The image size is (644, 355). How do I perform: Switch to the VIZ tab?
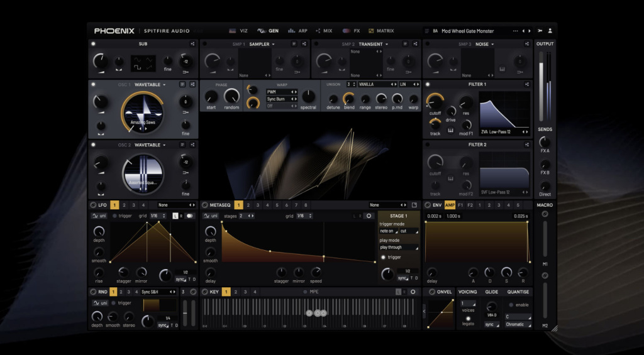point(238,31)
